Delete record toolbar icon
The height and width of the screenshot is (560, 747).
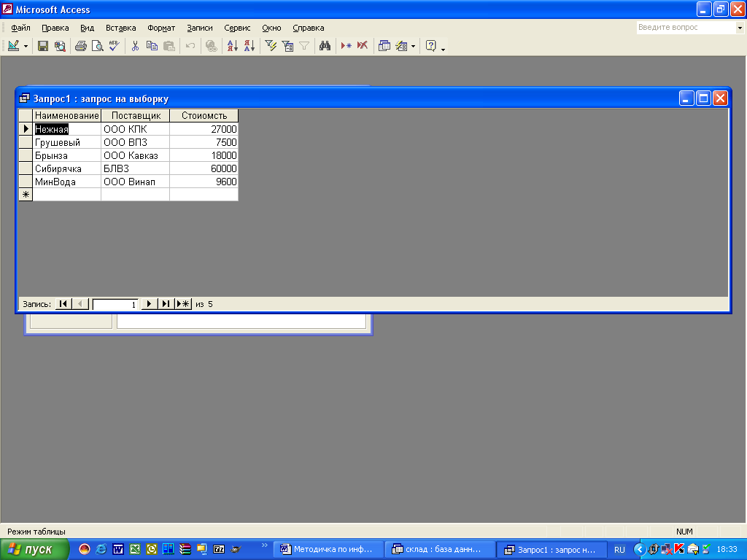coord(363,46)
